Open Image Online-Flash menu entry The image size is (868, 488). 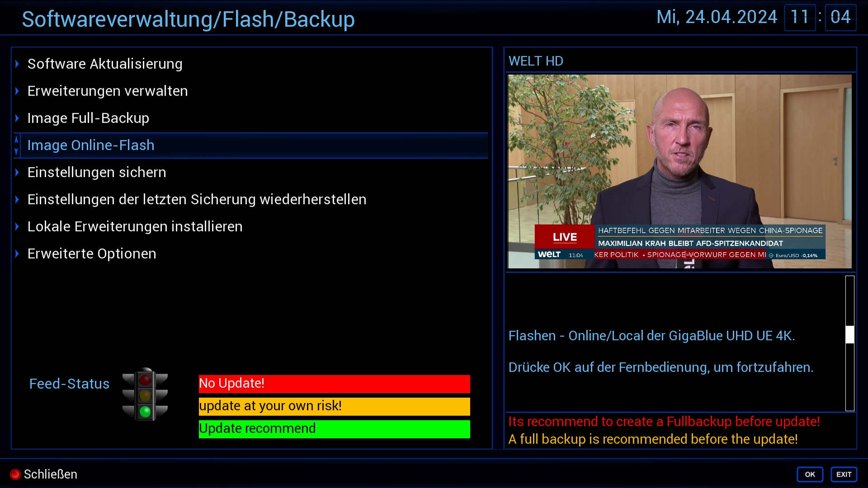[x=251, y=145]
